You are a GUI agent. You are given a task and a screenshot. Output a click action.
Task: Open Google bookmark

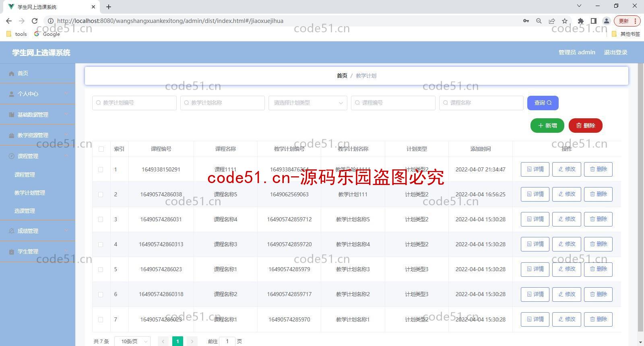point(47,34)
